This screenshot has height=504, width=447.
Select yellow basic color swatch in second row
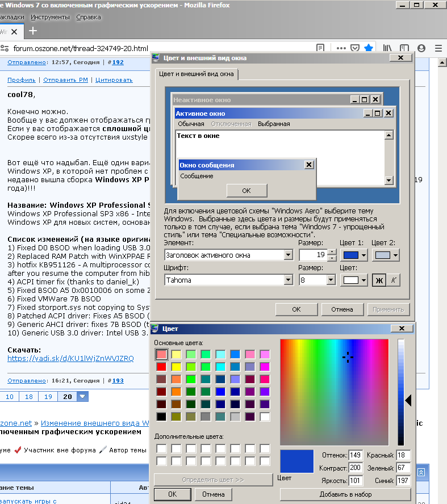point(176,367)
